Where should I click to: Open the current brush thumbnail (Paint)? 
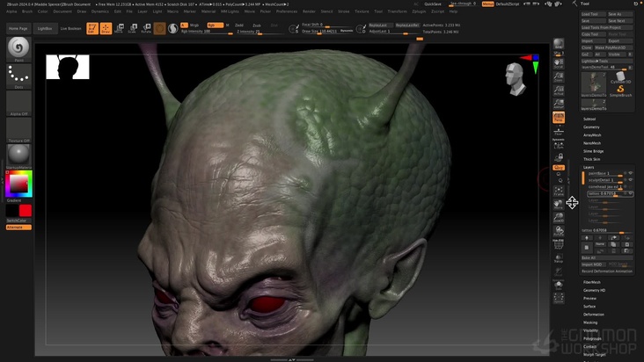pyautogui.click(x=18, y=49)
